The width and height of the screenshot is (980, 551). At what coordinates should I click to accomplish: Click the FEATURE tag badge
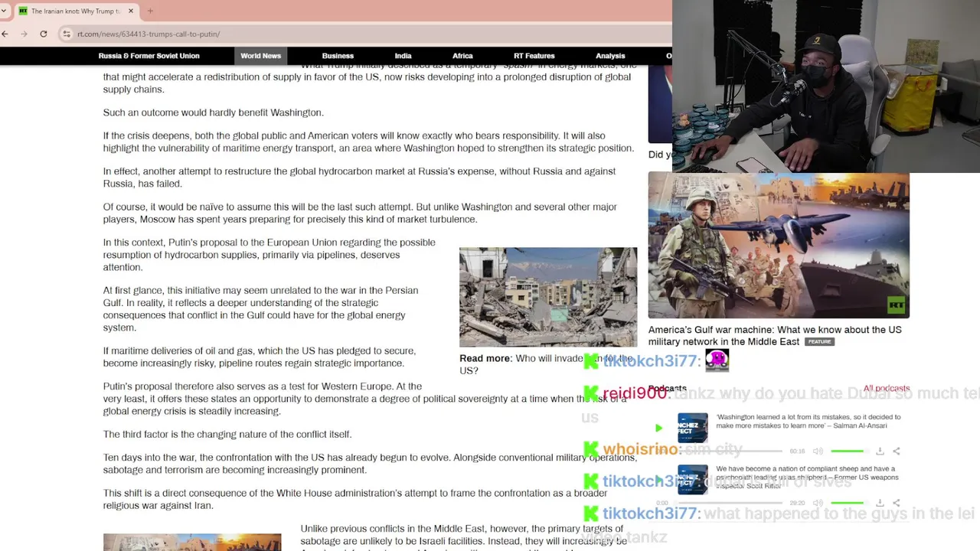point(819,342)
